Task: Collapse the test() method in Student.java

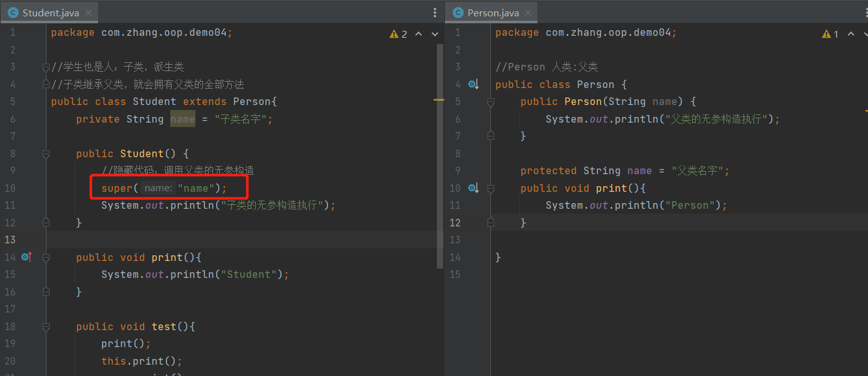Action: click(x=46, y=327)
